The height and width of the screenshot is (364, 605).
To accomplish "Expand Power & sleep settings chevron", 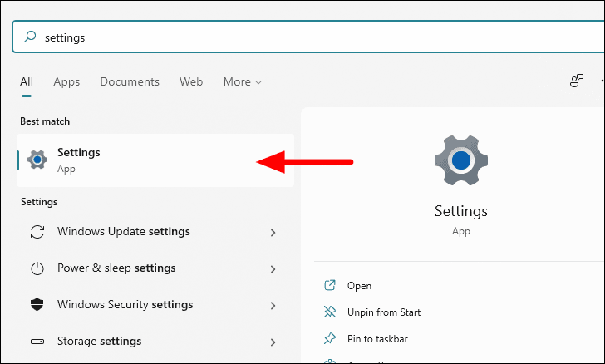I will 273,269.
